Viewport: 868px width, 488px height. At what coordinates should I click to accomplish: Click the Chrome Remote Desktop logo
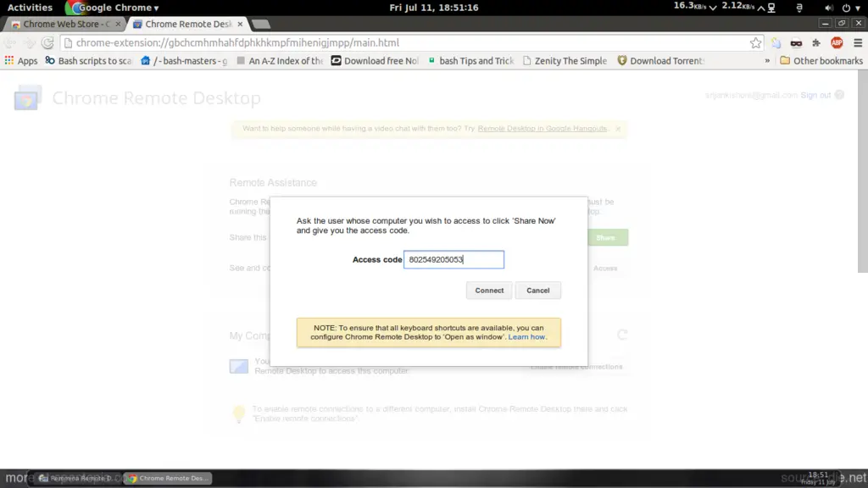[x=28, y=98]
